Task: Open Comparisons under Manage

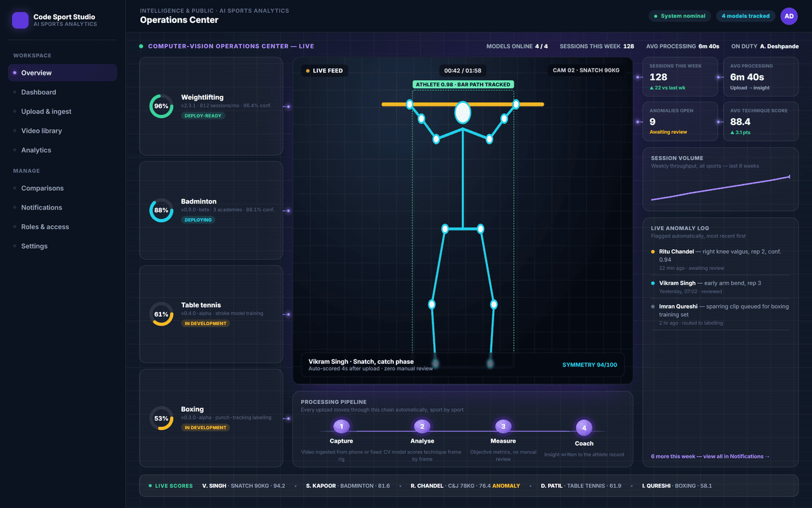Action: pyautogui.click(x=63, y=188)
